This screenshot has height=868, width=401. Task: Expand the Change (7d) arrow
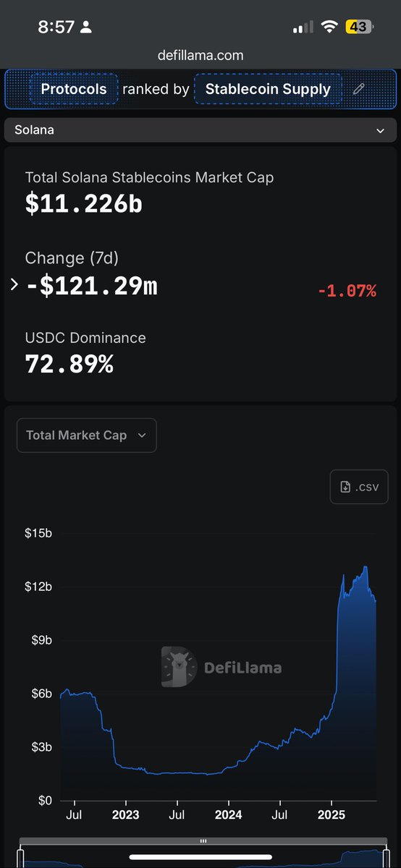pyautogui.click(x=14, y=285)
